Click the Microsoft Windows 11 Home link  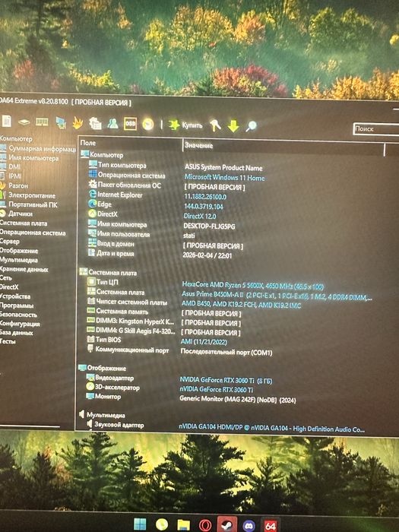225,177
